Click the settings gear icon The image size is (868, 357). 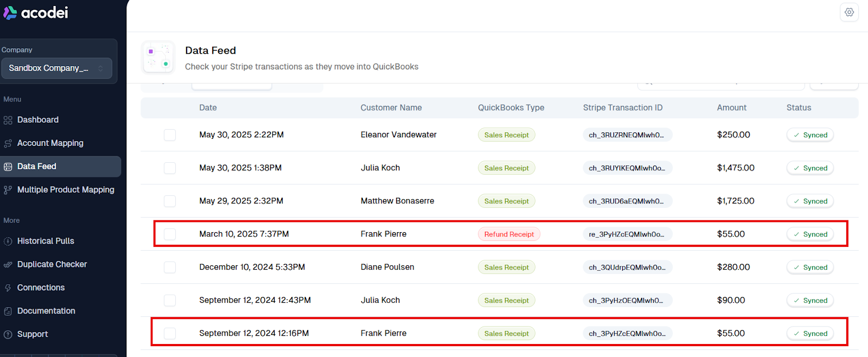tap(849, 12)
